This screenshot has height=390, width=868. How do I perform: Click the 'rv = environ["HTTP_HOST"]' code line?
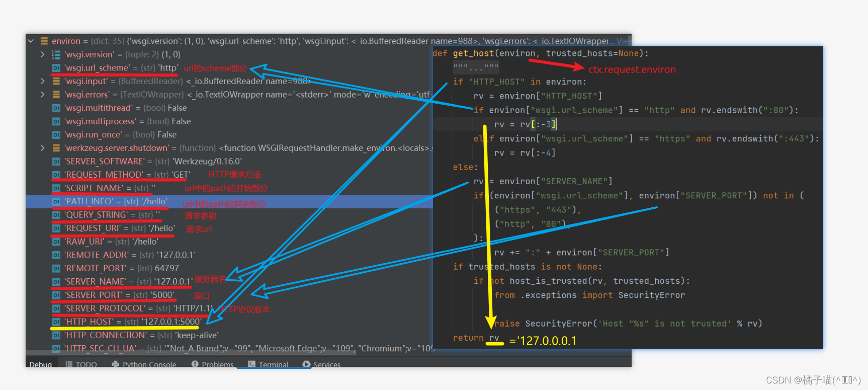tap(538, 96)
